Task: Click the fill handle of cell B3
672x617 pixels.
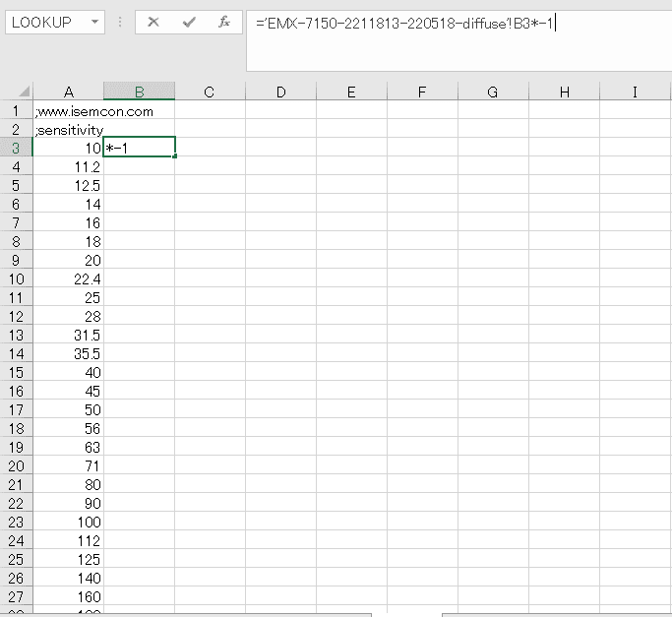Action: [175, 156]
